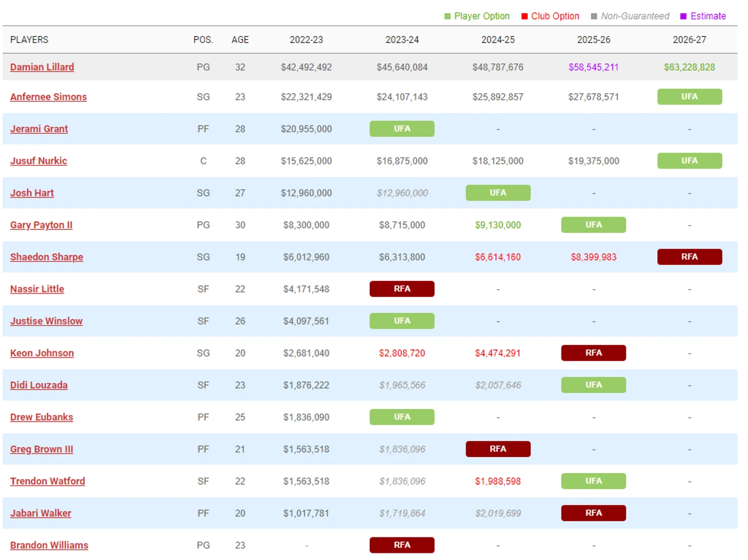This screenshot has height=560, width=748.
Task: Select the Josh Hart link
Action: pyautogui.click(x=32, y=193)
